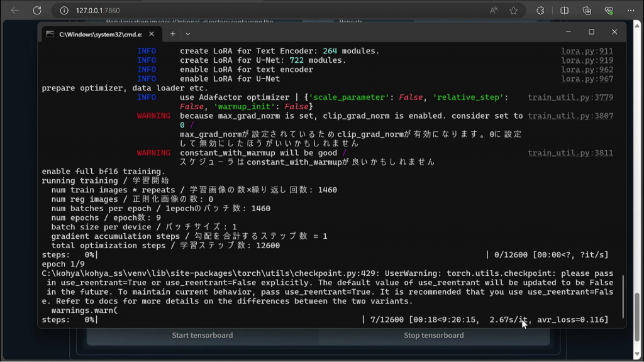Click train_util.py:3811 source link
This screenshot has width=644, height=362.
[x=570, y=153]
